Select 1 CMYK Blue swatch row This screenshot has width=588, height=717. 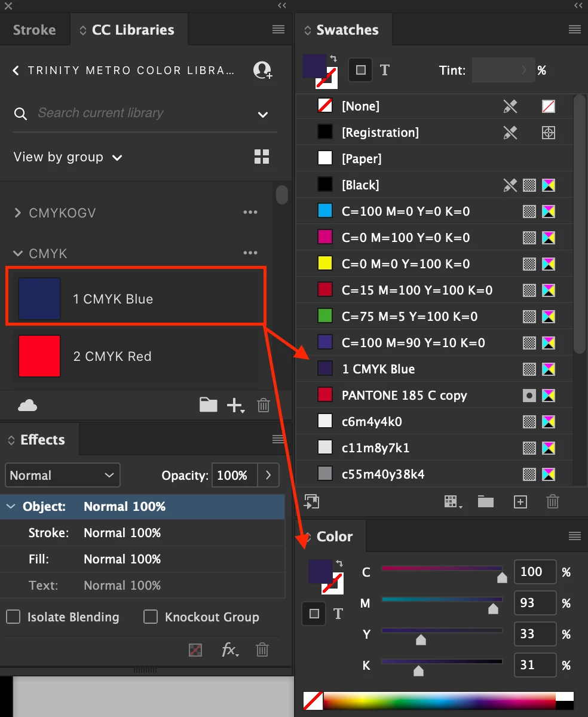coord(434,369)
